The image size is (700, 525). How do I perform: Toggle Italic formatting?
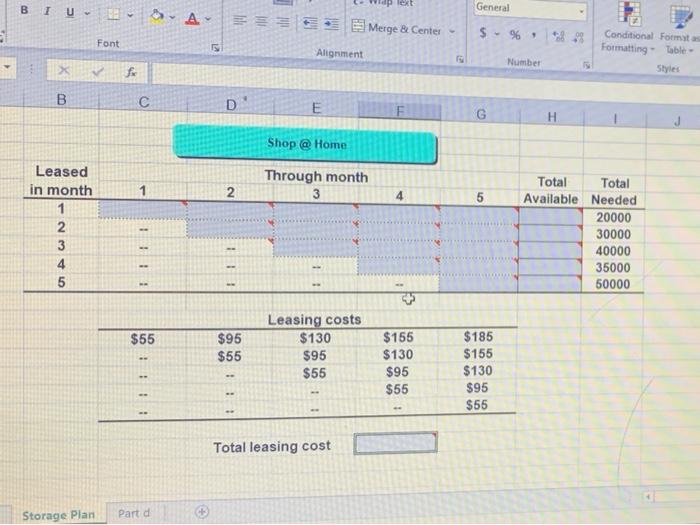point(47,11)
